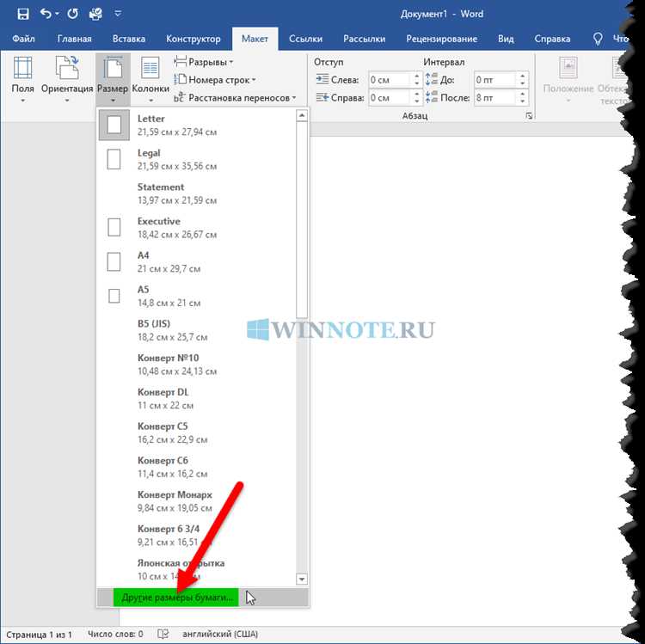Select the A5 paper size
Image resolution: width=645 pixels, height=644 pixels.
click(197, 296)
